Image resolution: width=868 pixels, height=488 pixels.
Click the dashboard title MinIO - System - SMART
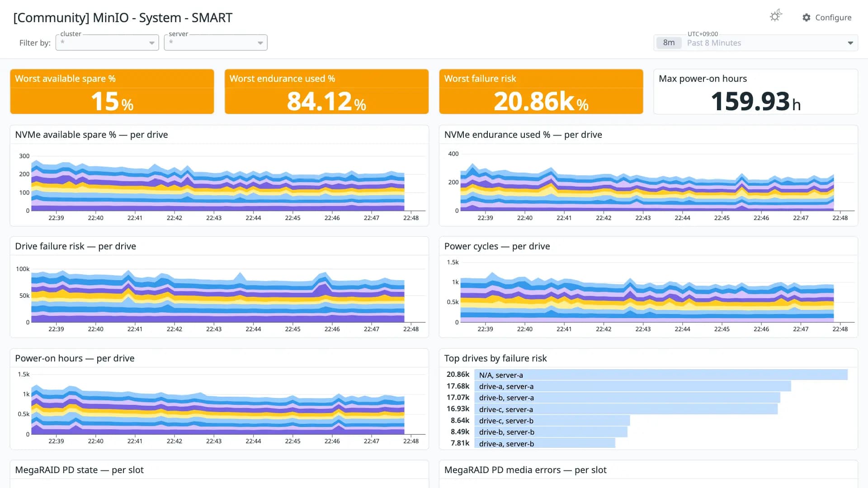point(123,18)
